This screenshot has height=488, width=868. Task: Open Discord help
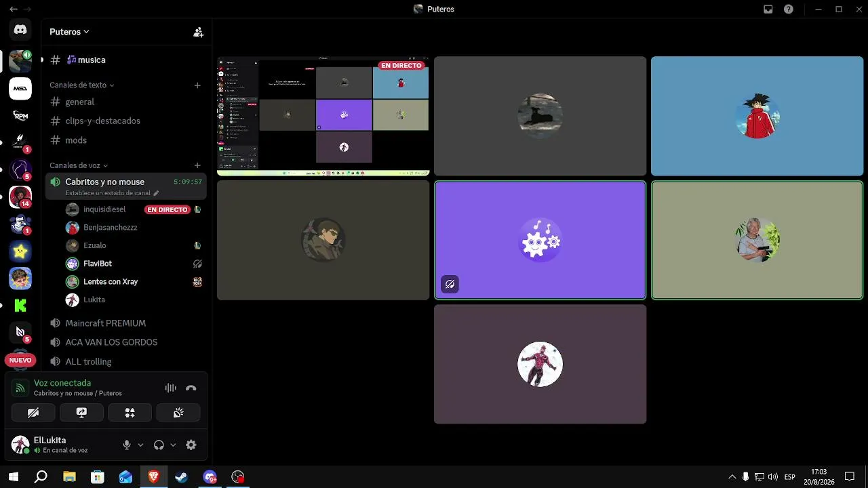(788, 9)
